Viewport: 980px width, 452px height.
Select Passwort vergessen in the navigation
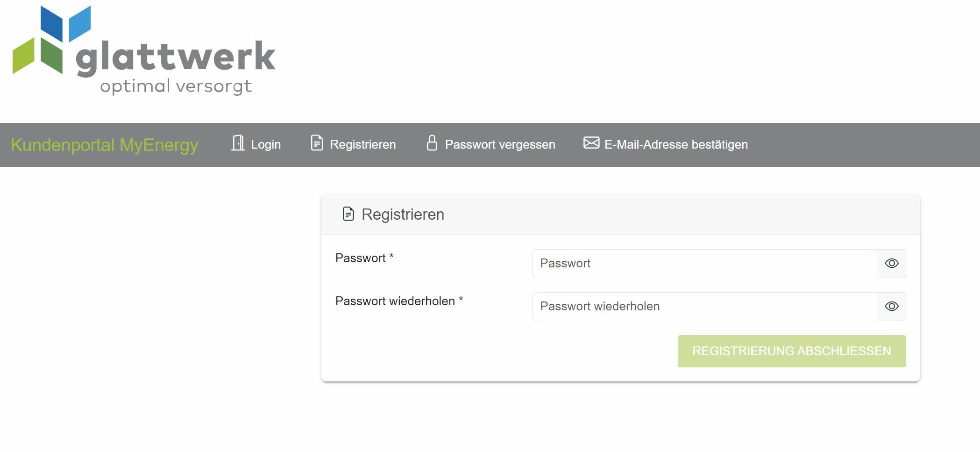500,145
